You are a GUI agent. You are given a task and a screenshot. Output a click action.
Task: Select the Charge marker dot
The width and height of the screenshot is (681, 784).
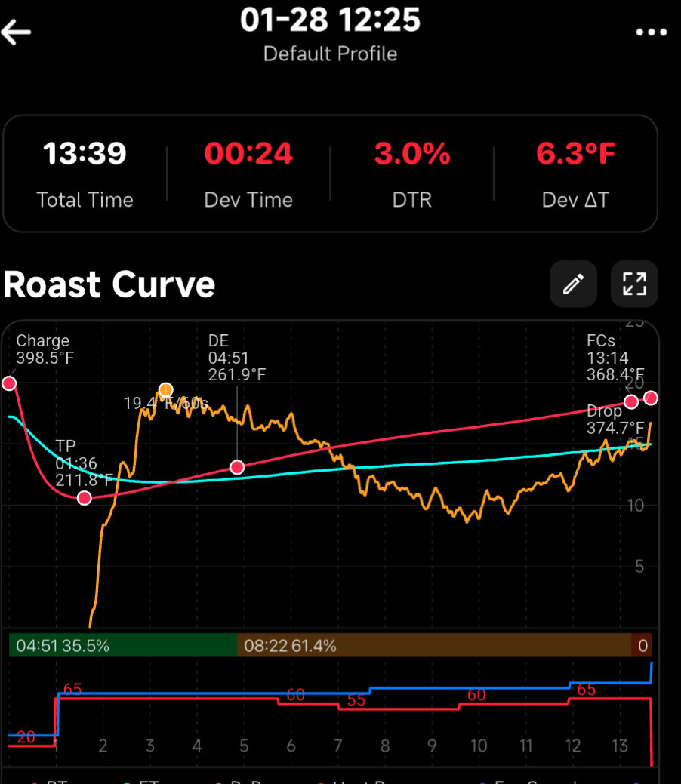point(9,383)
